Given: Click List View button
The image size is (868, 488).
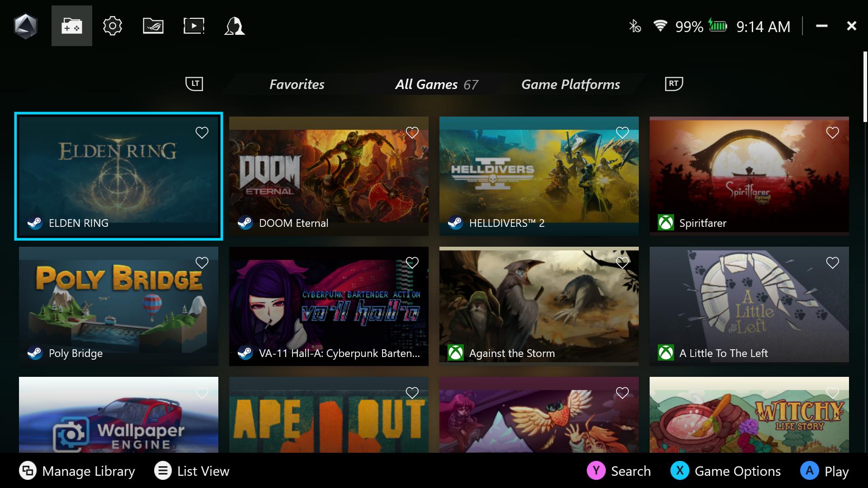Looking at the screenshot, I should 192,470.
